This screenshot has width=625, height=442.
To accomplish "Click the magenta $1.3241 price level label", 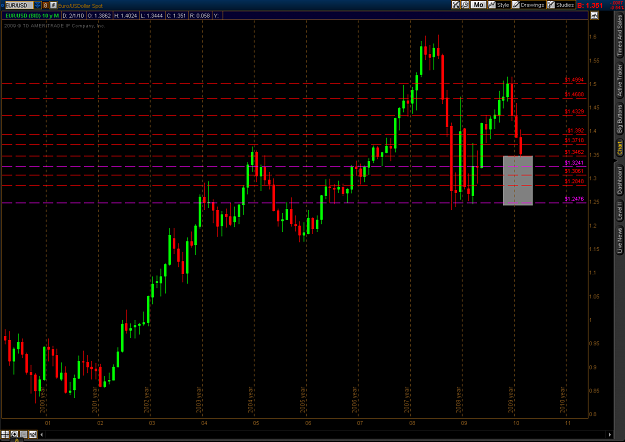I will pyautogui.click(x=574, y=163).
